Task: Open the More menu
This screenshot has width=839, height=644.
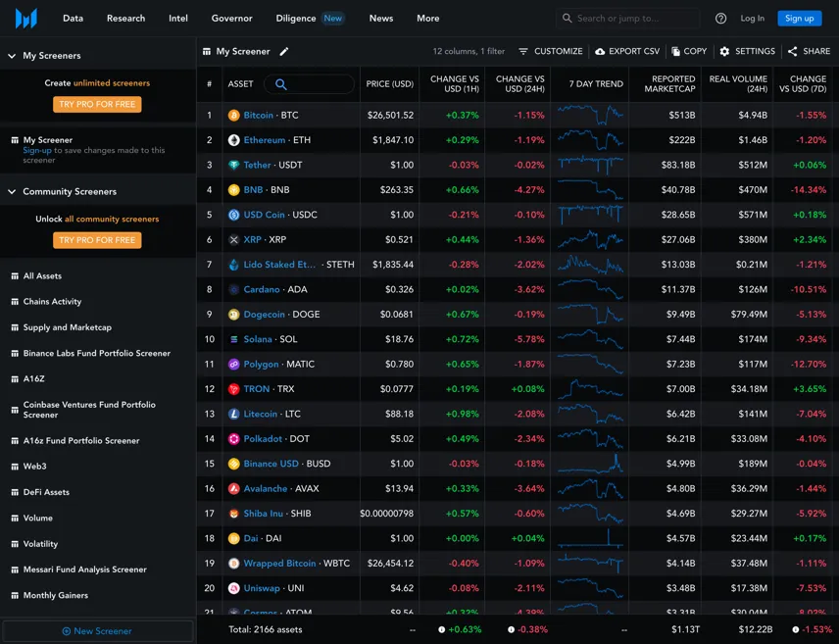Action: [x=428, y=19]
